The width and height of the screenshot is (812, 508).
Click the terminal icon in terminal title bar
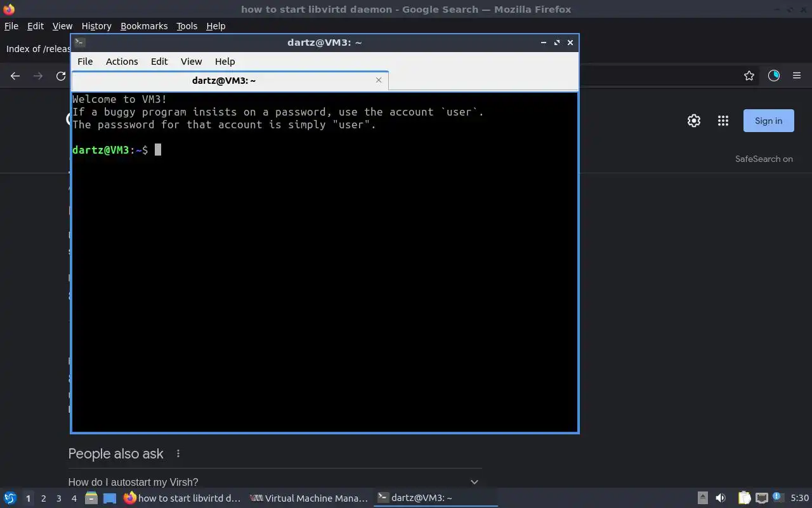coord(80,43)
